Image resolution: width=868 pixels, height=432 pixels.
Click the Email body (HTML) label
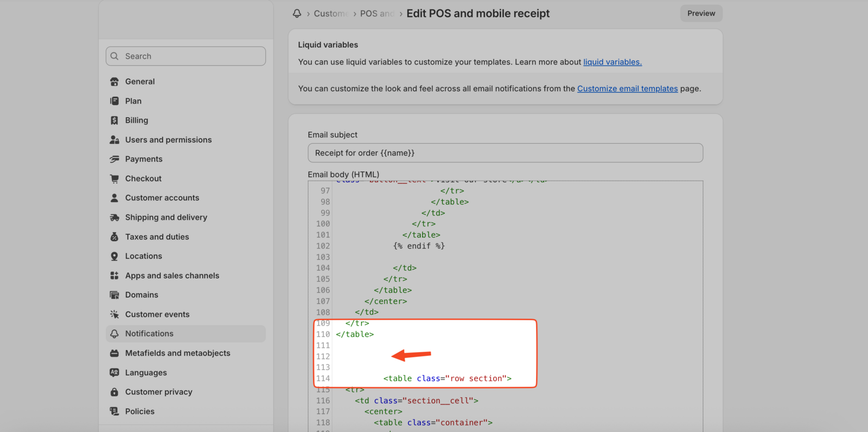343,174
